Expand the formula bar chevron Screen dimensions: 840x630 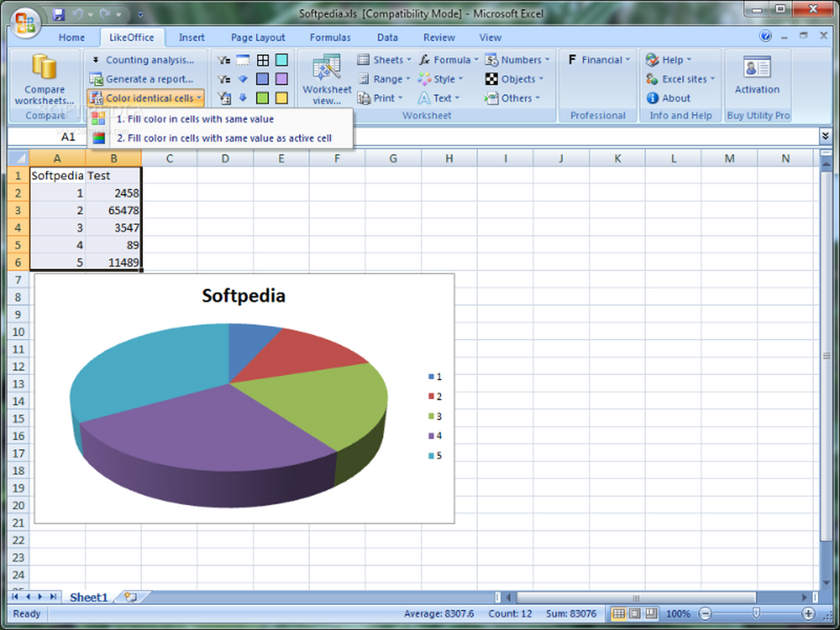click(x=825, y=136)
